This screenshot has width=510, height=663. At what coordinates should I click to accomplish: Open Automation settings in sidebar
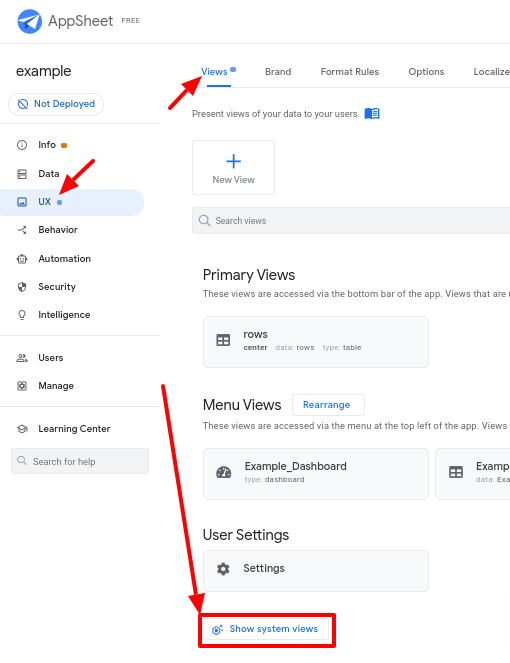[64, 259]
